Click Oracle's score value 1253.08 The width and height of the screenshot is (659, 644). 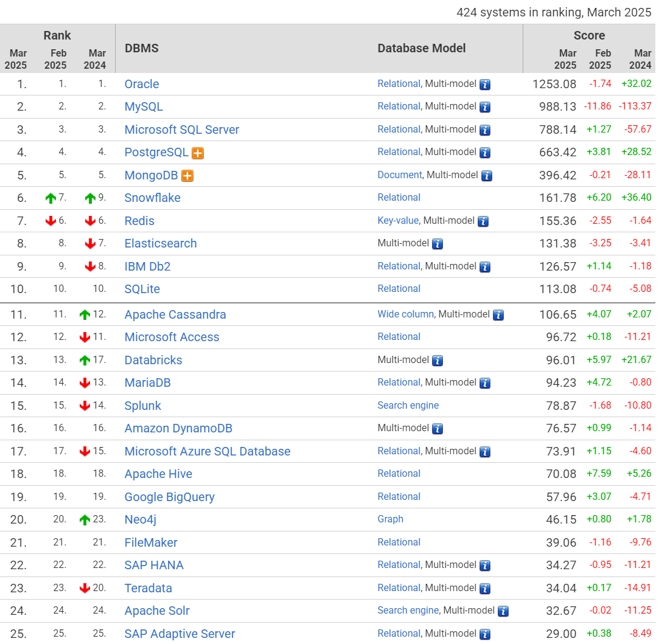click(554, 84)
